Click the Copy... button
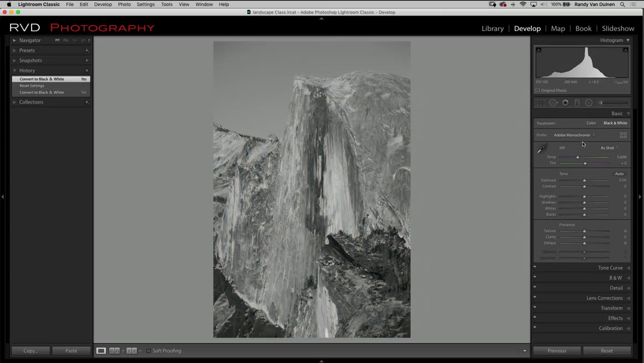This screenshot has width=644, height=363. click(x=31, y=351)
